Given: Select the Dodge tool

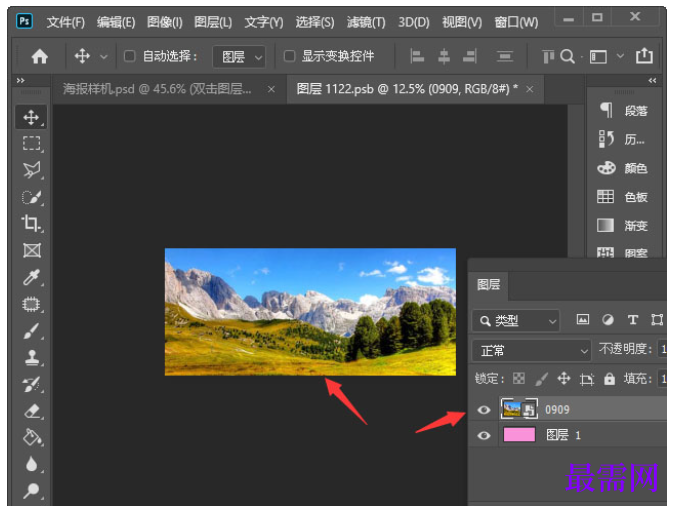Looking at the screenshot, I should [x=32, y=491].
